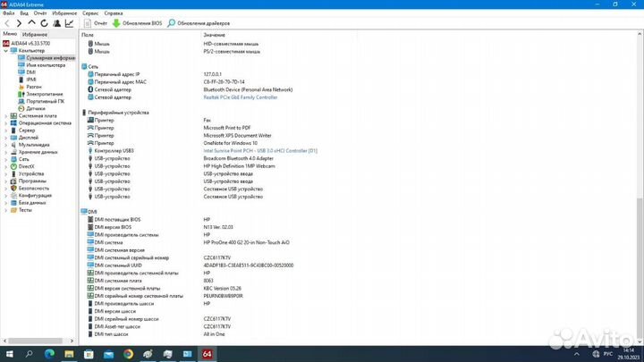Expand the Сервер tree node
The height and width of the screenshot is (362, 644).
coord(5,130)
